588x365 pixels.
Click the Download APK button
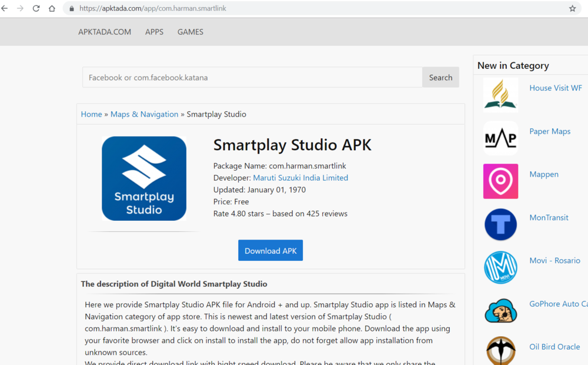[270, 250]
